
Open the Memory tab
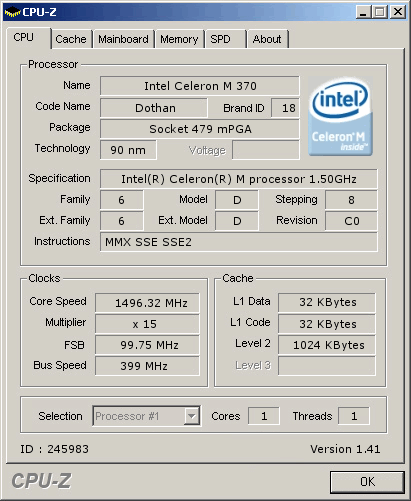(179, 39)
